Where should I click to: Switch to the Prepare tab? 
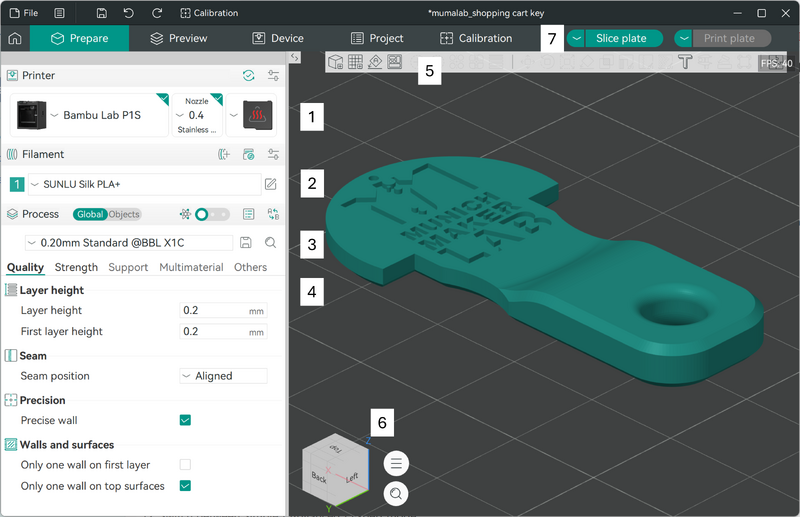tap(80, 38)
